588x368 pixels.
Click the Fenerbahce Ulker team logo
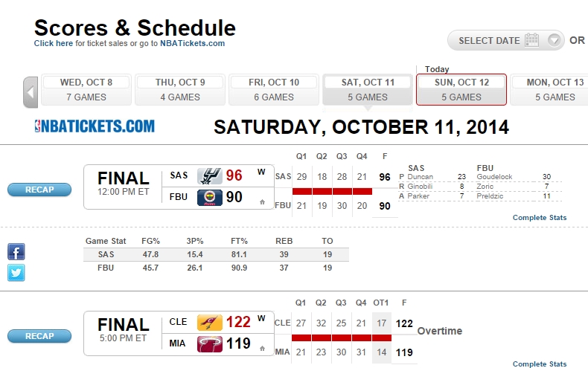click(210, 198)
